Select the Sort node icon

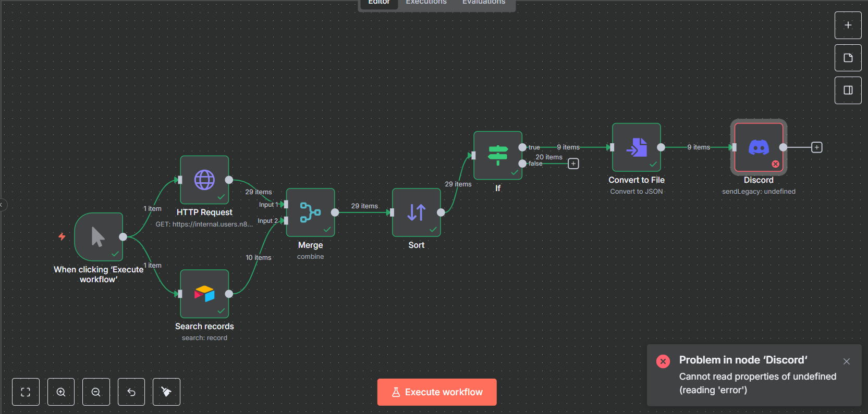(416, 212)
